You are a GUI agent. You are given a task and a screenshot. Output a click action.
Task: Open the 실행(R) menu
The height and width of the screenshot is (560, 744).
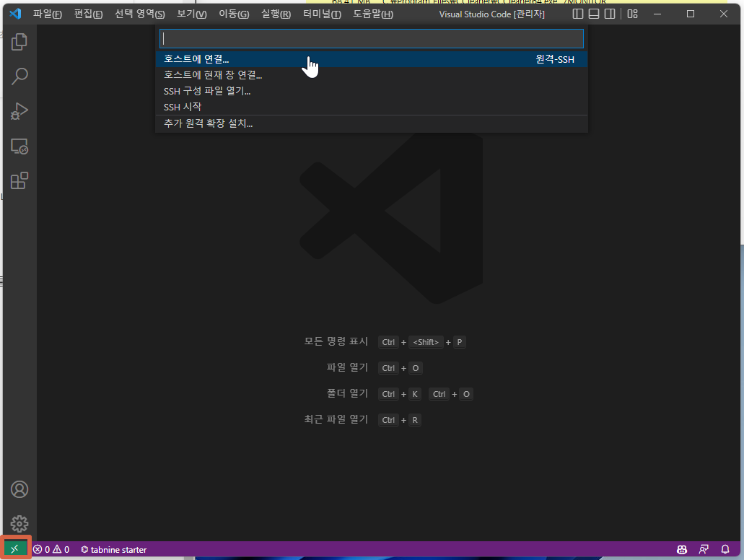276,14
